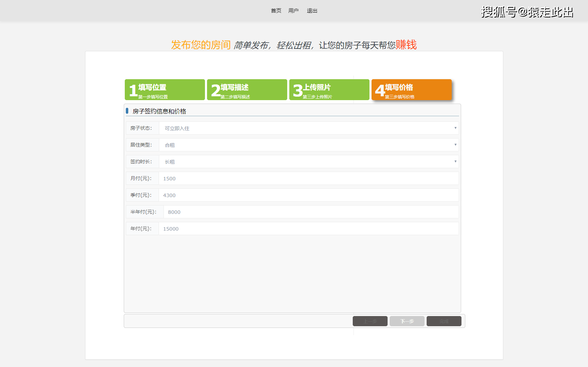Image resolution: width=588 pixels, height=367 pixels.
Task: Go to step 1 填写位置 tab
Action: (165, 90)
